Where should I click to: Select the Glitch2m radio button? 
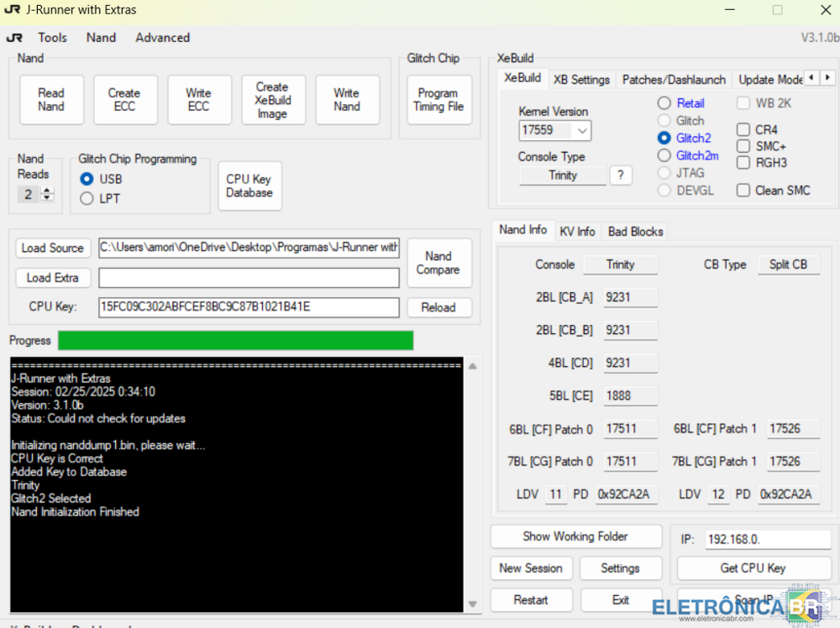click(x=664, y=156)
